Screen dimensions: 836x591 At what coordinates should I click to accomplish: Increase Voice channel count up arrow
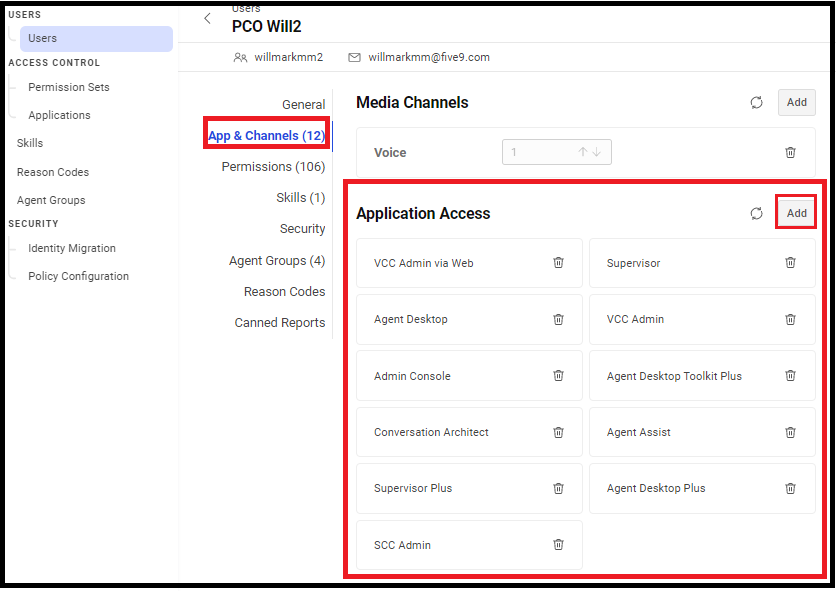583,152
